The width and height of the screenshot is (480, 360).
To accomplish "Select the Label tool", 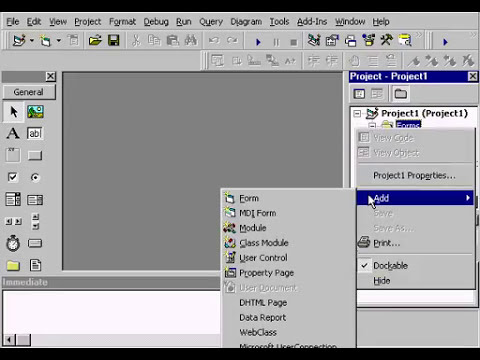I will point(13,133).
